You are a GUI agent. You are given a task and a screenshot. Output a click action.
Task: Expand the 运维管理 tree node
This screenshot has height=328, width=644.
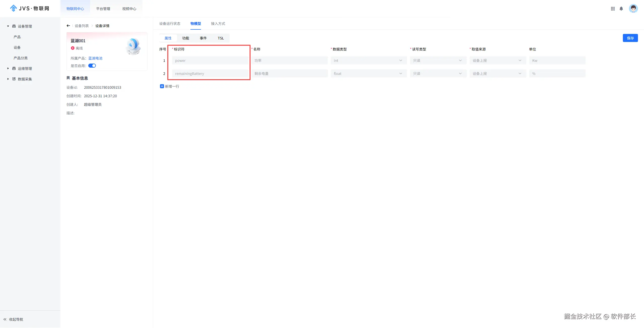click(8, 68)
